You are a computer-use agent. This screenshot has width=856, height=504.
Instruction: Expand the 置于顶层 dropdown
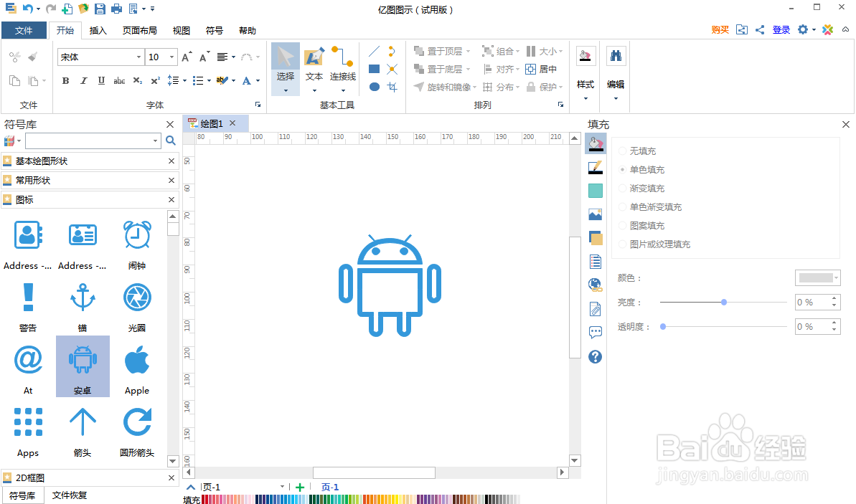click(x=468, y=52)
